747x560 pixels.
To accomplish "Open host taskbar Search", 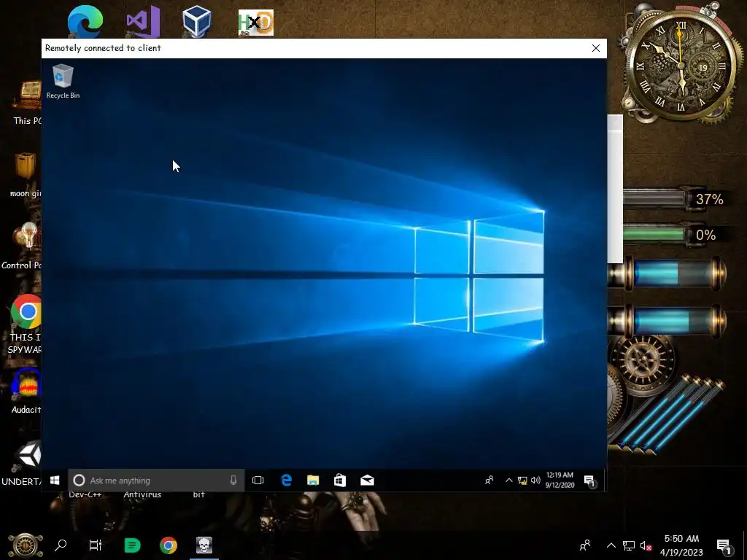I will tap(61, 545).
